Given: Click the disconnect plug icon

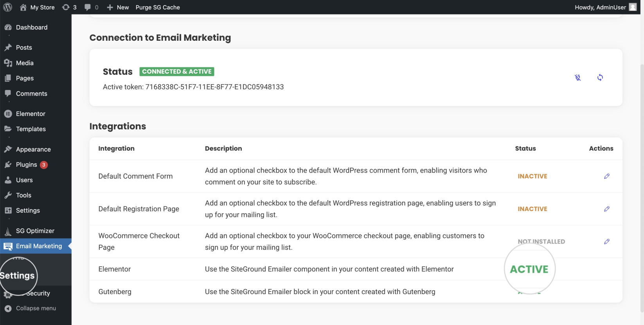Looking at the screenshot, I should [577, 77].
